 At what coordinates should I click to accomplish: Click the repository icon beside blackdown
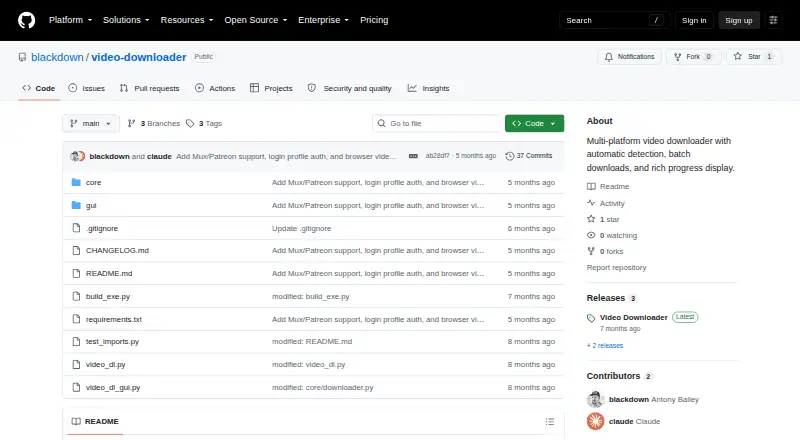point(22,57)
